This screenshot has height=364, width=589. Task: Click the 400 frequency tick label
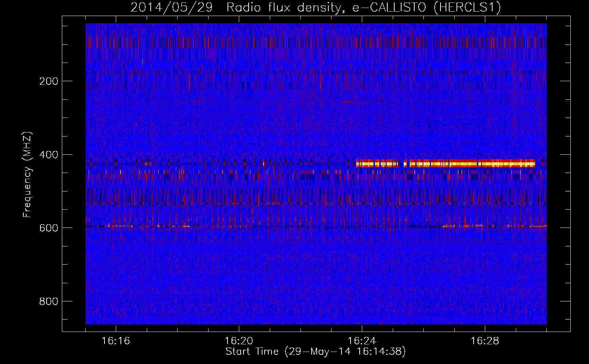[49, 155]
